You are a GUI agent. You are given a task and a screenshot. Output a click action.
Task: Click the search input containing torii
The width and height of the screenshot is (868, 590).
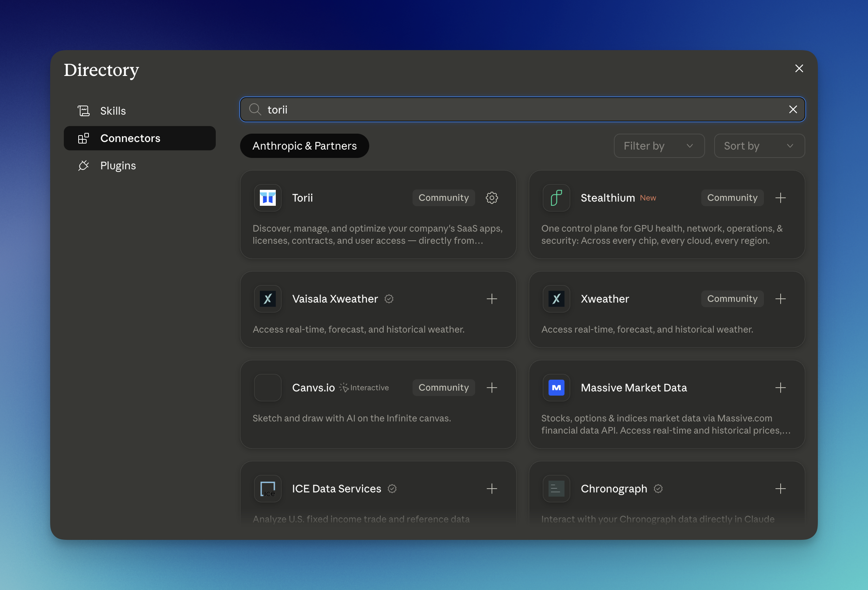click(523, 109)
